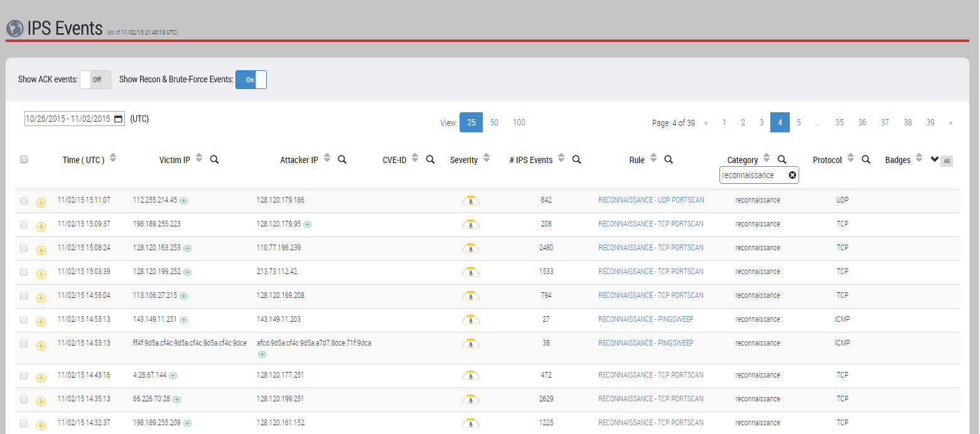Search by Victim IP magnifier icon
The height and width of the screenshot is (434, 980).
coord(214,159)
